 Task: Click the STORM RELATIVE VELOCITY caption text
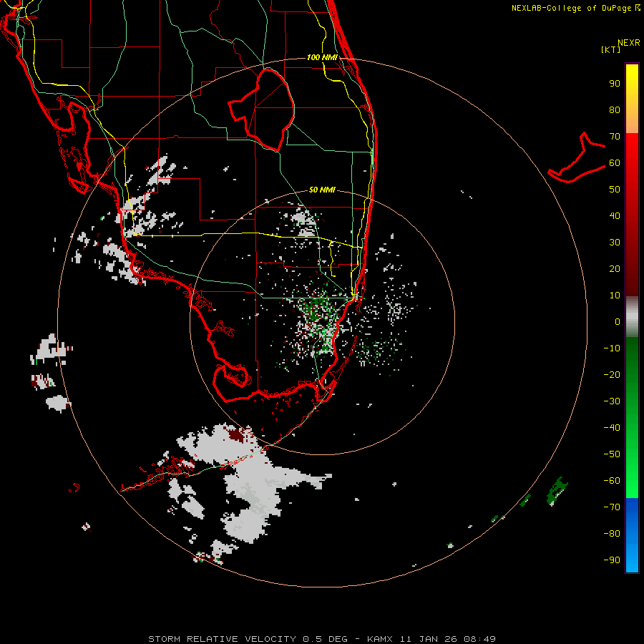coord(222,639)
